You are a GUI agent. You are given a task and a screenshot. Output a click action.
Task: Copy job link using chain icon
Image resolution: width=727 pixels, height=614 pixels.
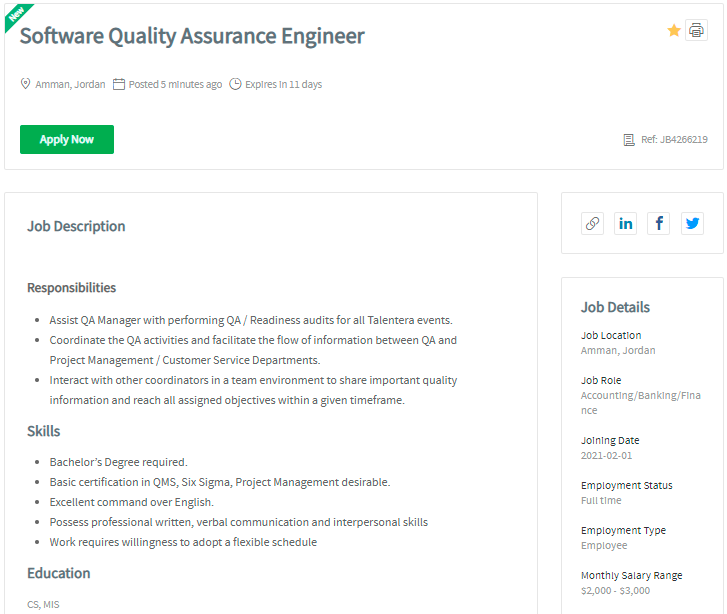(593, 223)
